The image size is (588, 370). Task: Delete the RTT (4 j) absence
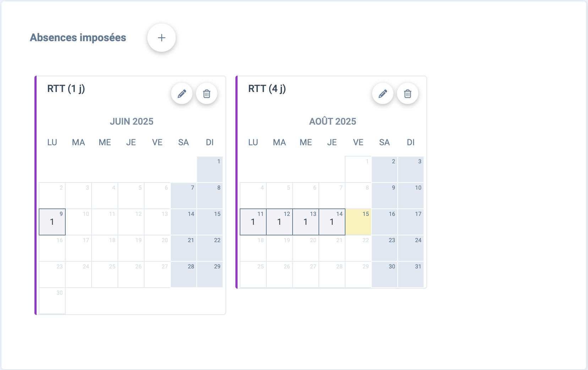(x=408, y=94)
